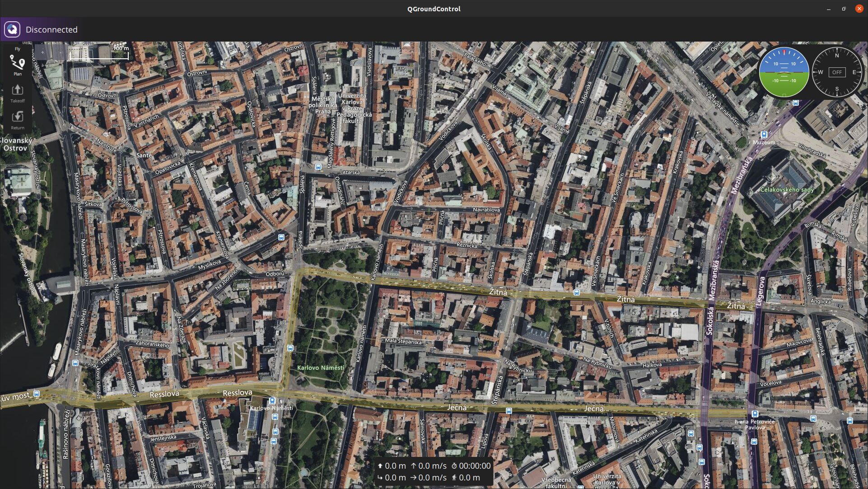Click the Mikovcova street label
868x489 pixels.
[799, 343]
